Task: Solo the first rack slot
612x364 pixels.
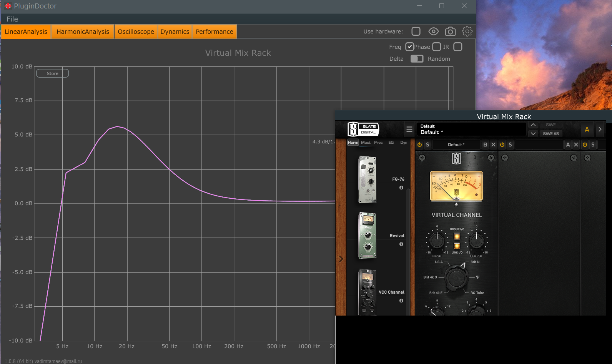Action: click(427, 145)
